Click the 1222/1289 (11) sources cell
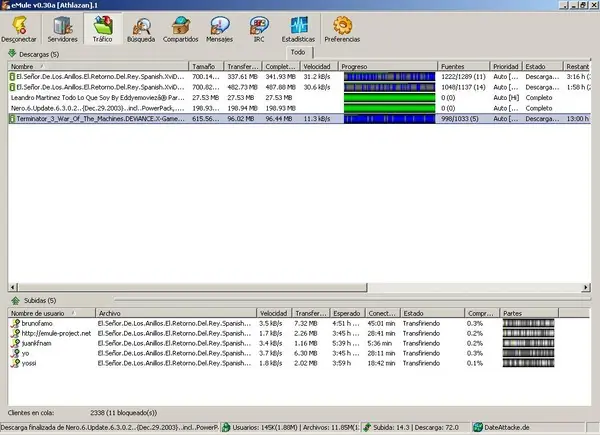 tap(463, 77)
